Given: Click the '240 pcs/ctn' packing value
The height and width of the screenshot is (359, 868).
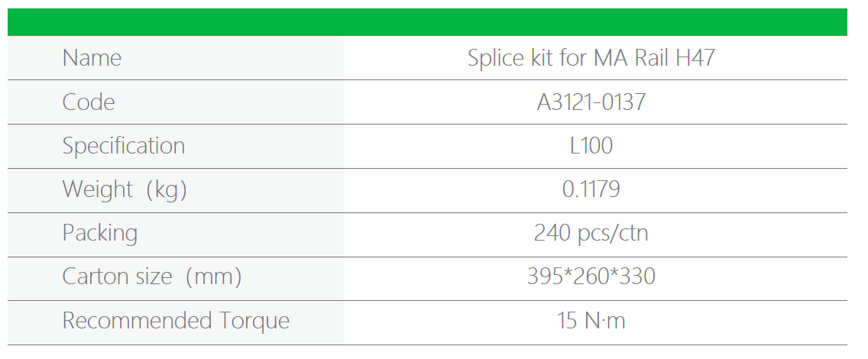Looking at the screenshot, I should 591,233.
